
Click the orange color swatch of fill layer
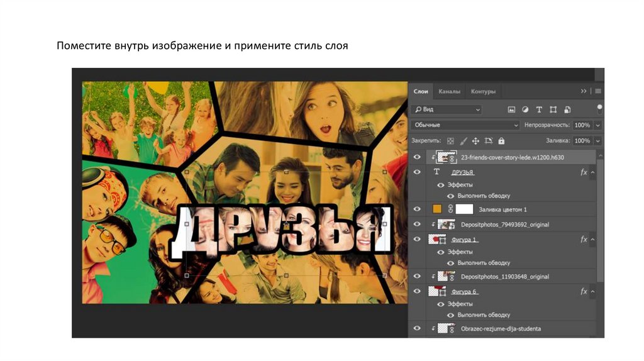(437, 209)
